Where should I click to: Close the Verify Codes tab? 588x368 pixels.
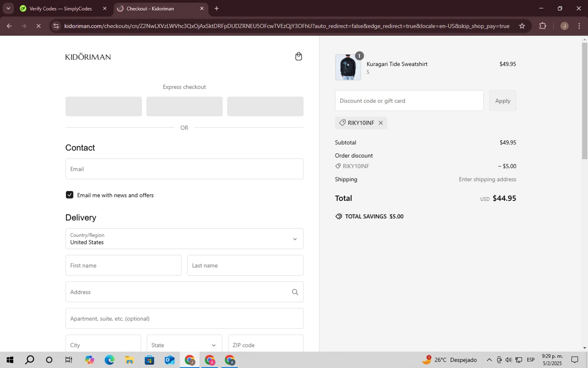tap(104, 8)
